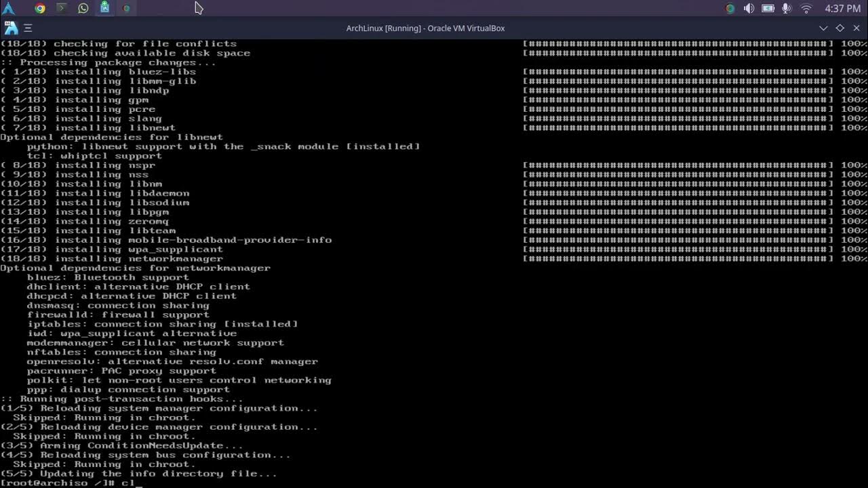
Task: Click 'Arming ConditionNeedsUpdate...' line
Action: pos(122,446)
